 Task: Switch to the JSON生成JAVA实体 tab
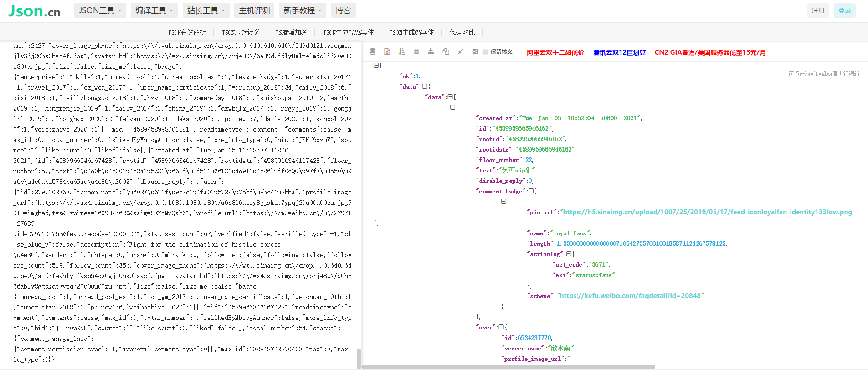(348, 32)
